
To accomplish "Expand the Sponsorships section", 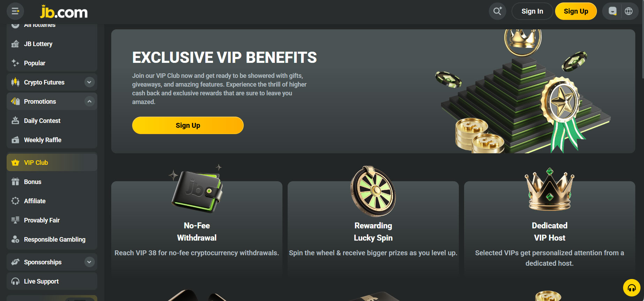I will [90, 262].
